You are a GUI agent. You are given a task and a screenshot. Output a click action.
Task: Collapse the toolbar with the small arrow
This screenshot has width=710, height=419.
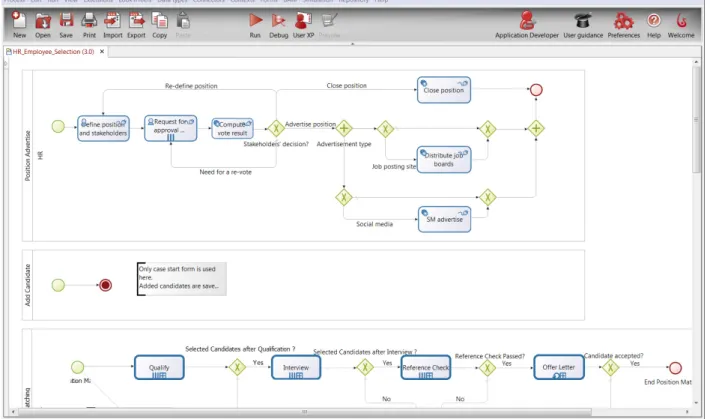coord(353,44)
